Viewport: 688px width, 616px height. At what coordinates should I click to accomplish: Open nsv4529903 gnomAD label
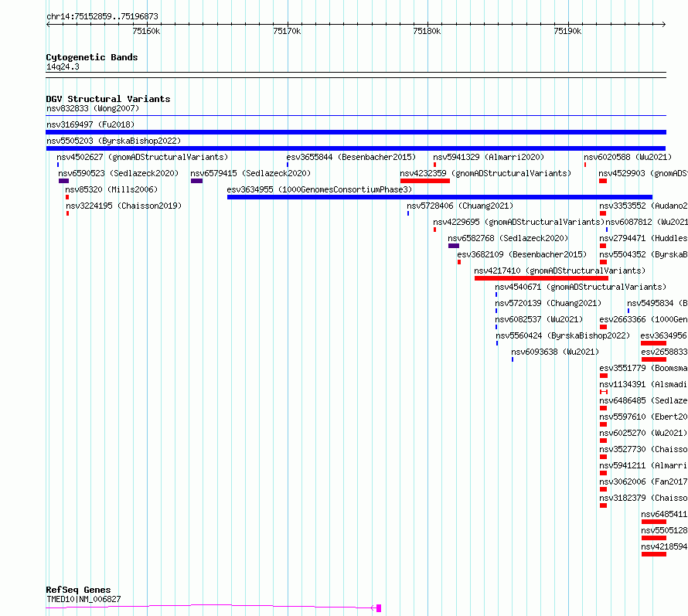click(x=643, y=173)
